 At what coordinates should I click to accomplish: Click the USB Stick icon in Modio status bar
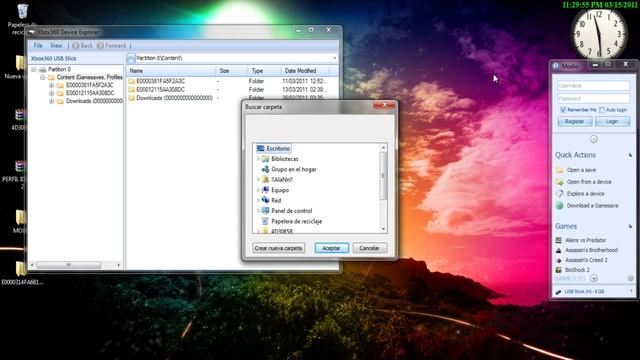tap(558, 291)
